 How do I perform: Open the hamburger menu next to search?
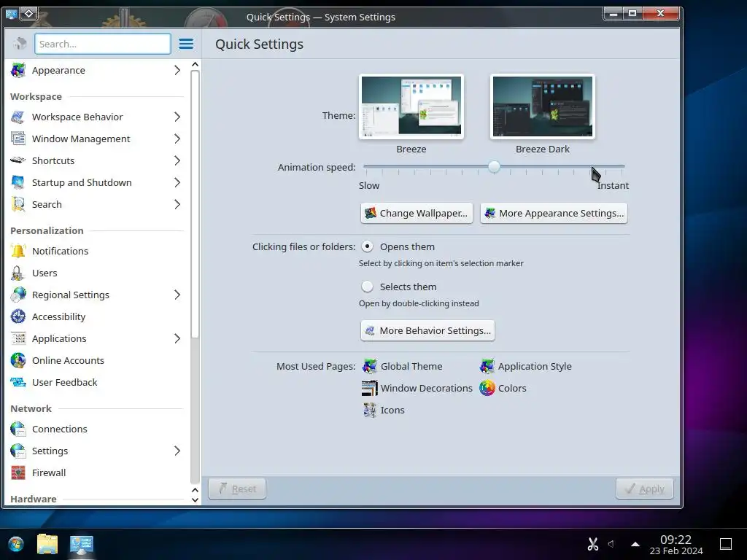[x=186, y=44]
